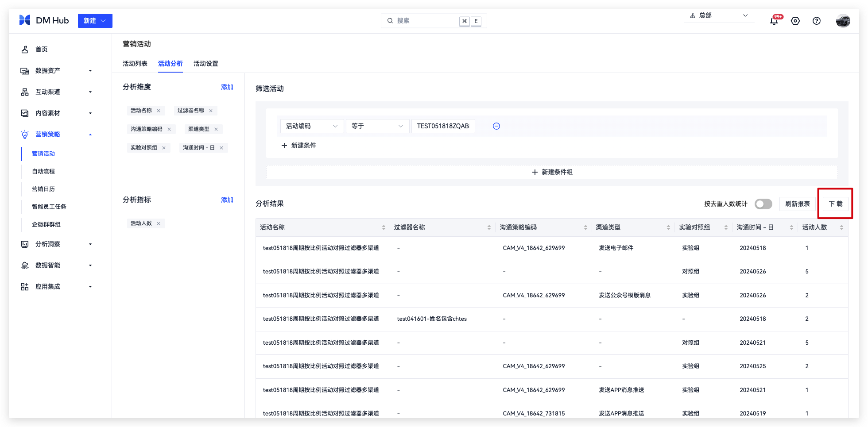Open 自动流程 in the sidebar
The width and height of the screenshot is (868, 427).
pos(43,171)
